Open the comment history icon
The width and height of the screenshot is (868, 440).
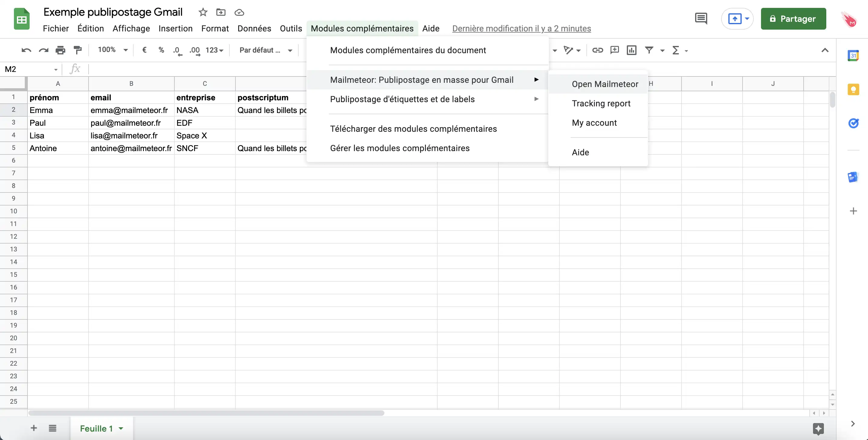701,18
